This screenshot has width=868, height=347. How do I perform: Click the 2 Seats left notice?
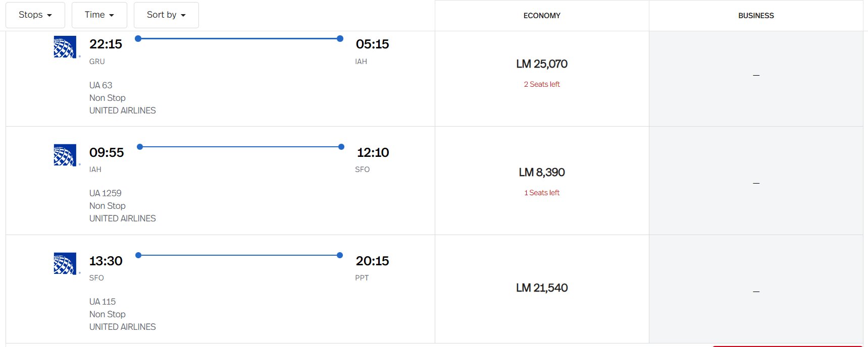(542, 84)
